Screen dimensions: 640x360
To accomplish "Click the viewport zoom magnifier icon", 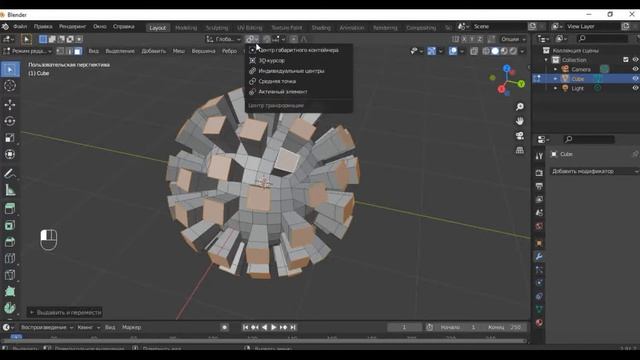I will click(520, 107).
